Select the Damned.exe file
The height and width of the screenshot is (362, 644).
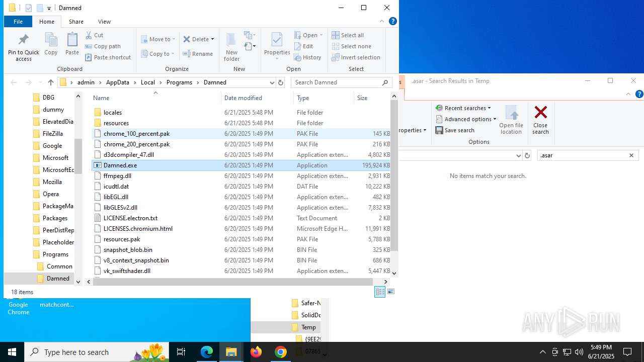click(x=241, y=165)
